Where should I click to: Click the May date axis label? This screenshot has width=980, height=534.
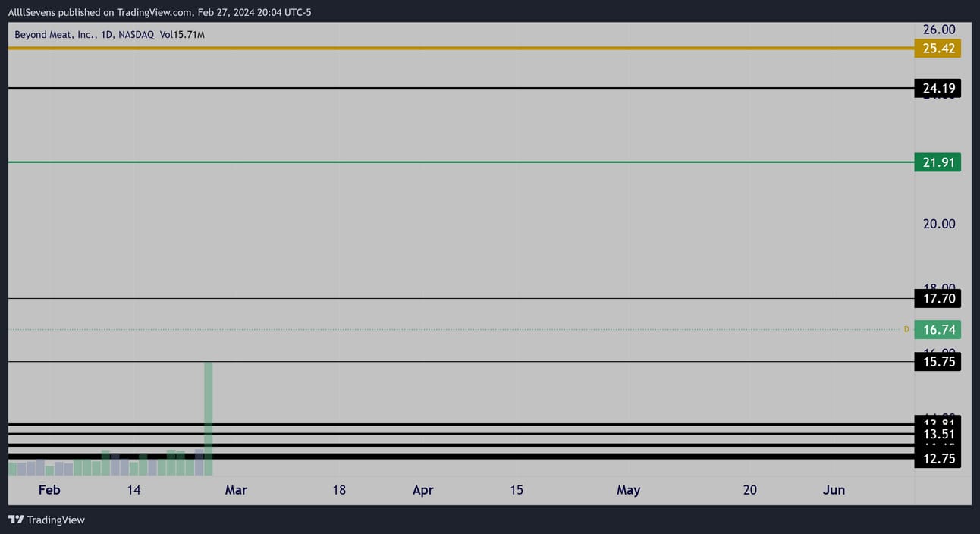click(x=628, y=490)
